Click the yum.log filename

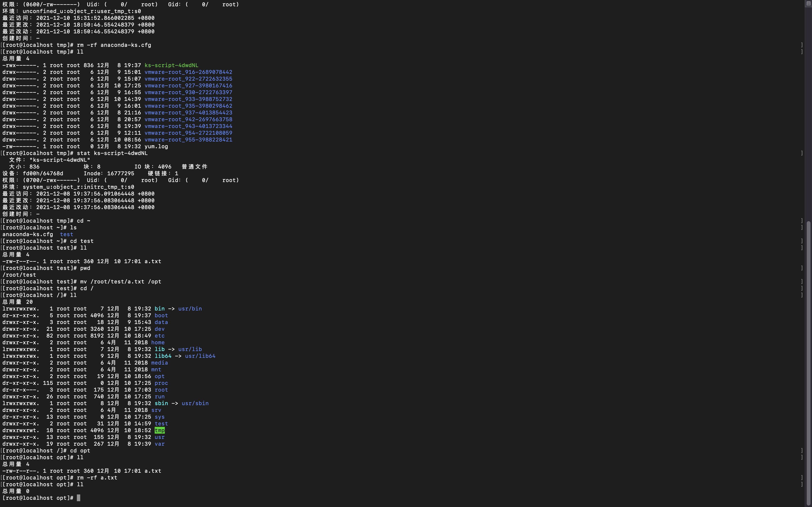click(x=156, y=147)
